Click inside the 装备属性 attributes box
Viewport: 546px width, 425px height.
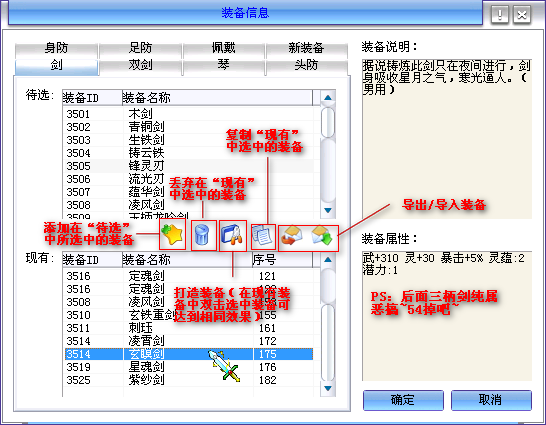pyautogui.click(x=447, y=316)
